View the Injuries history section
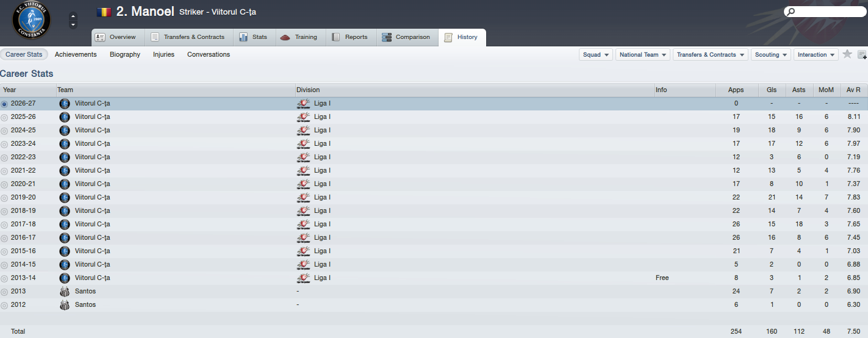 [163, 54]
